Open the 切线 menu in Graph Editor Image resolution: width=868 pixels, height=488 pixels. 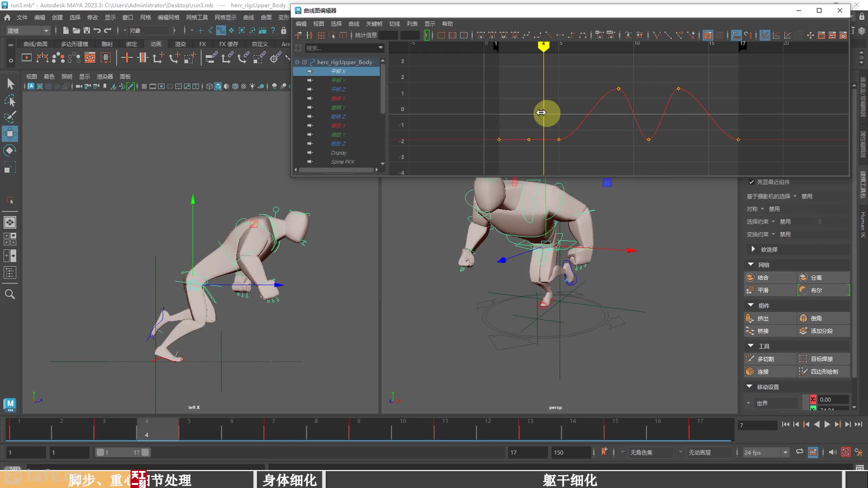click(x=394, y=24)
